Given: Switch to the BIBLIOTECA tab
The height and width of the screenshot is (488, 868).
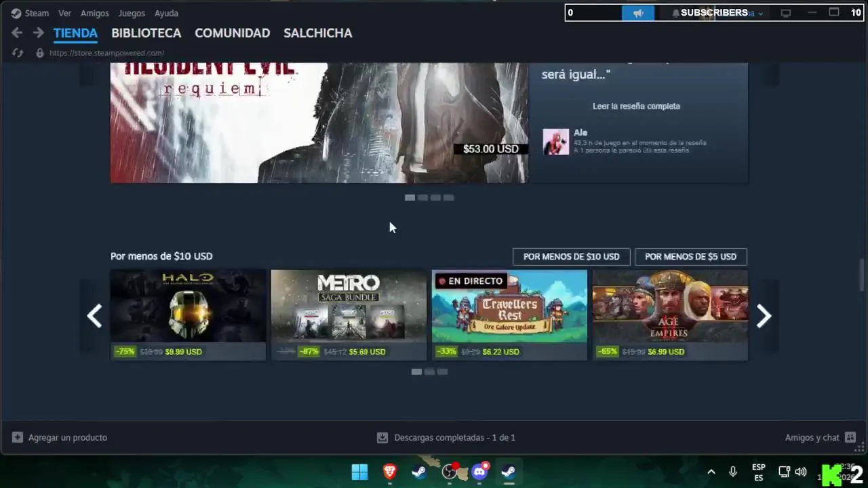Looking at the screenshot, I should [146, 33].
